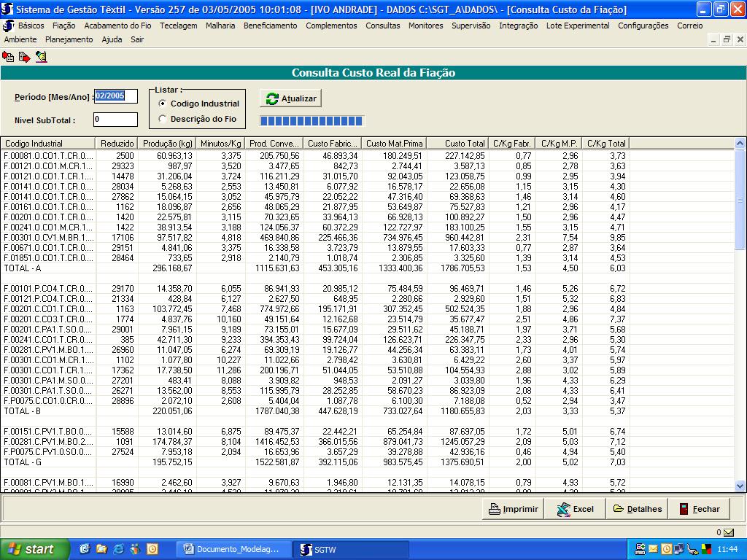Open Internet Explorer from the quick launch

[118, 549]
